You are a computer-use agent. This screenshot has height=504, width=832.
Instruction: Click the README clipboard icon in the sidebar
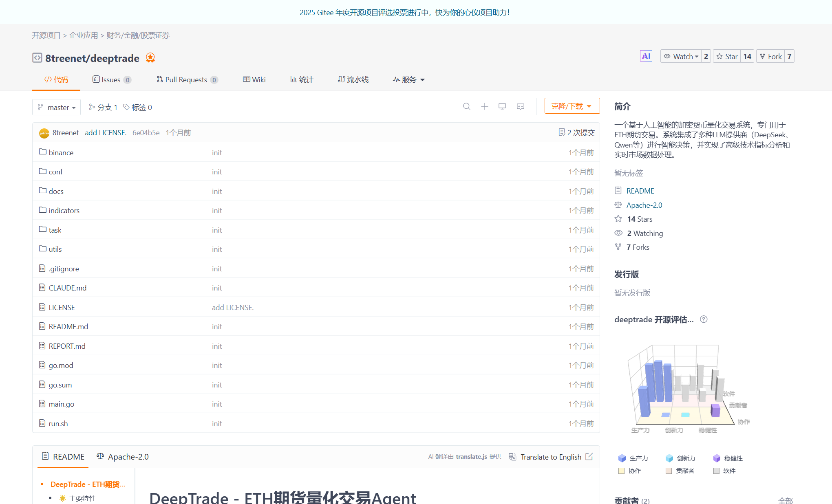pos(618,191)
